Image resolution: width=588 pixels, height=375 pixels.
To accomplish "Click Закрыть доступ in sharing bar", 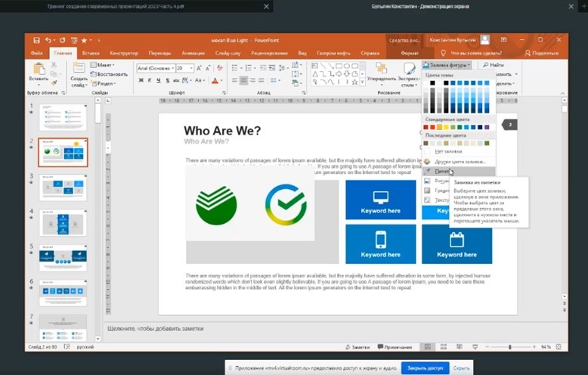I will click(426, 368).
